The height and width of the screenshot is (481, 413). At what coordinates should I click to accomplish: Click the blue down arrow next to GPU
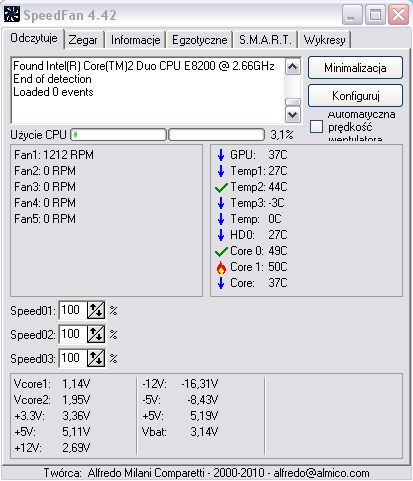pos(221,155)
